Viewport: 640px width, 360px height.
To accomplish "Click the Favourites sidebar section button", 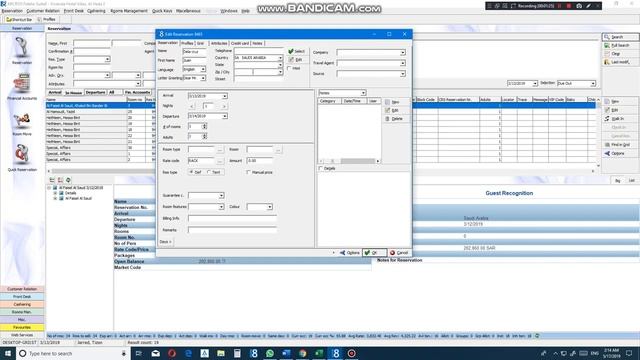I will (x=22, y=327).
